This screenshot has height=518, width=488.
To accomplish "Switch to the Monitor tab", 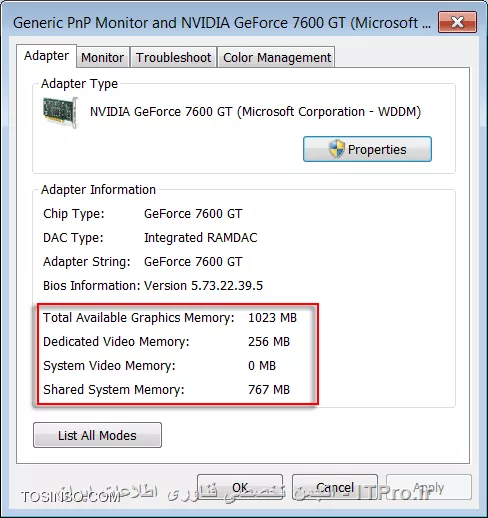I will point(103,57).
